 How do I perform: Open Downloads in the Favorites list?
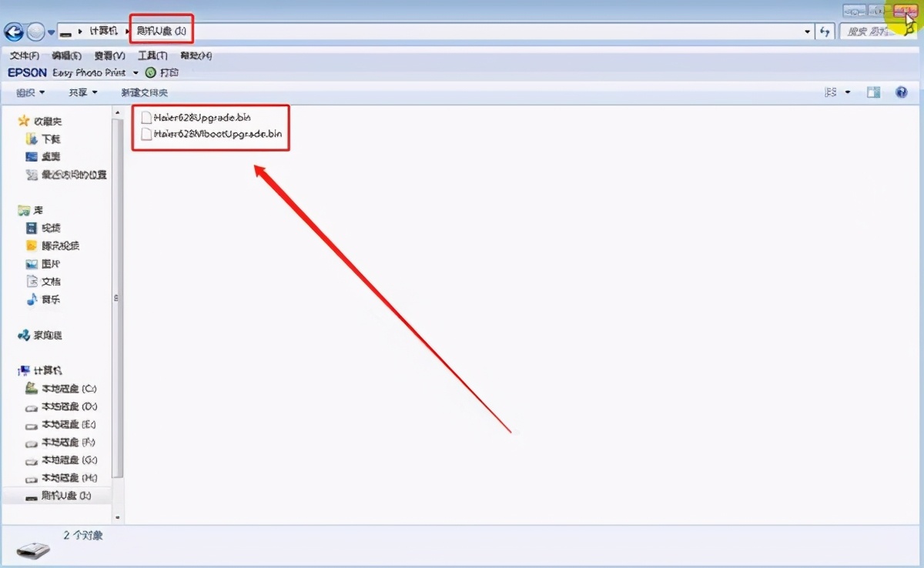click(43, 139)
